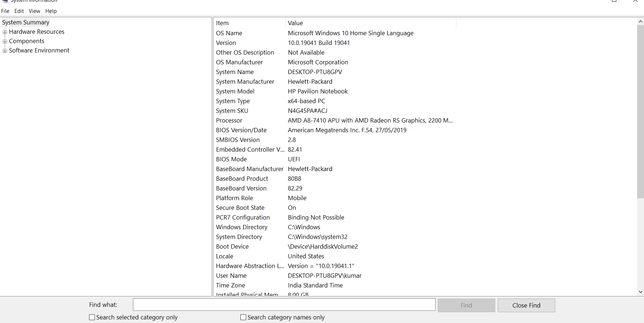The width and height of the screenshot is (644, 323).
Task: Select the System SKU value N4G45PA#ACJ
Action: click(x=308, y=111)
